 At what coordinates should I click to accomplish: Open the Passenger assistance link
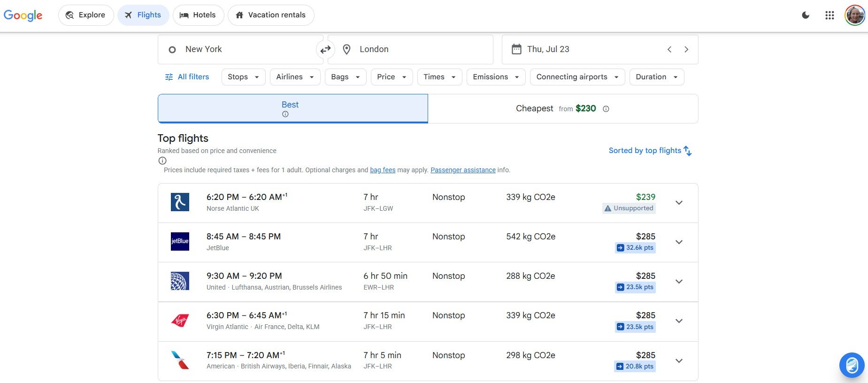[x=463, y=170]
